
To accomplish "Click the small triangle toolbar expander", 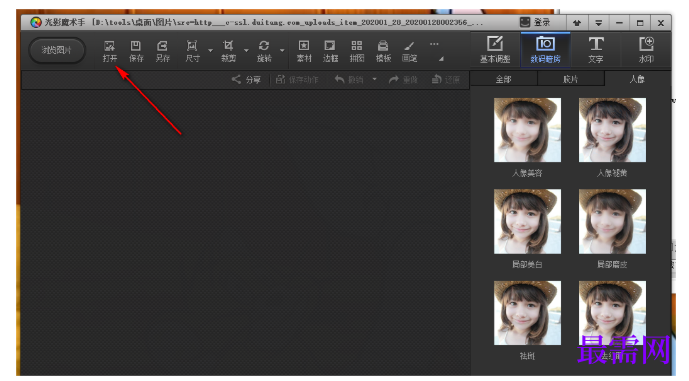I will [x=441, y=59].
